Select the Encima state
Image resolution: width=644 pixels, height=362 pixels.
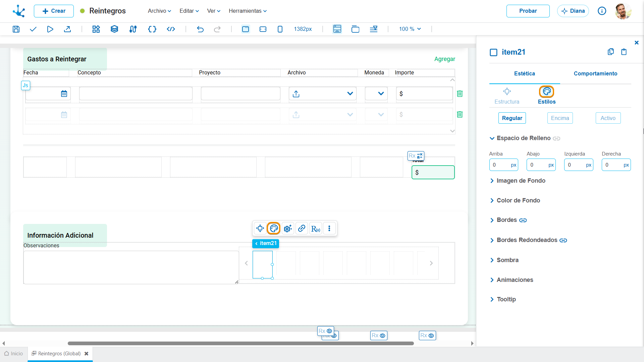pyautogui.click(x=560, y=118)
